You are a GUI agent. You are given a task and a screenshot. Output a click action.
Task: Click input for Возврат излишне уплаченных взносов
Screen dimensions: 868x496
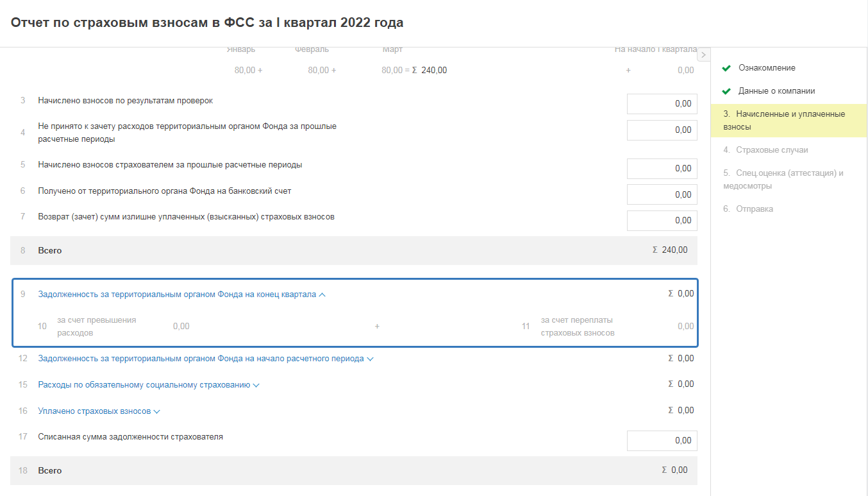pos(662,221)
